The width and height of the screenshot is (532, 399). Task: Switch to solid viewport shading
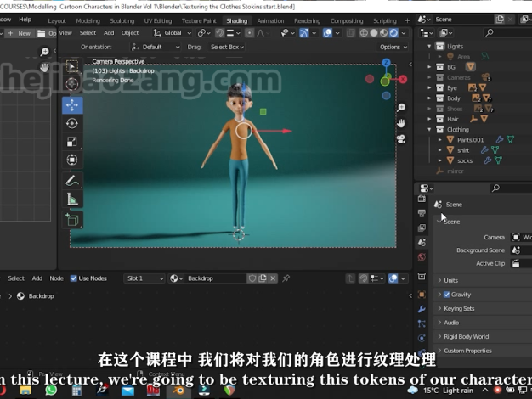[374, 33]
